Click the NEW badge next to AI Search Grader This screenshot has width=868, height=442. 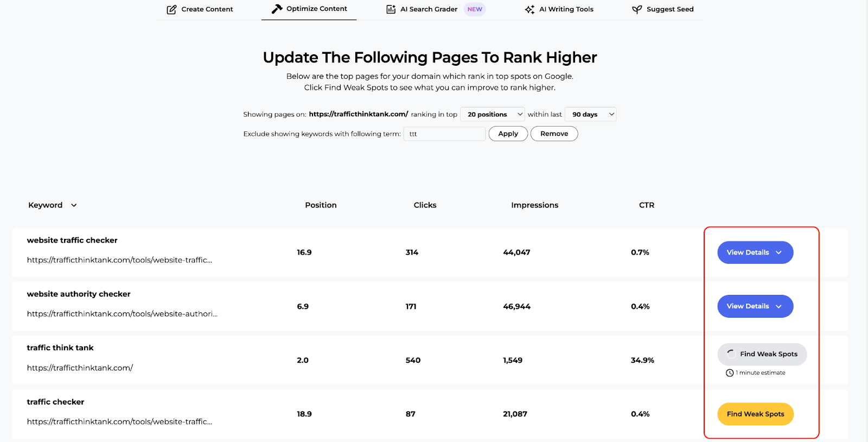[x=475, y=9]
